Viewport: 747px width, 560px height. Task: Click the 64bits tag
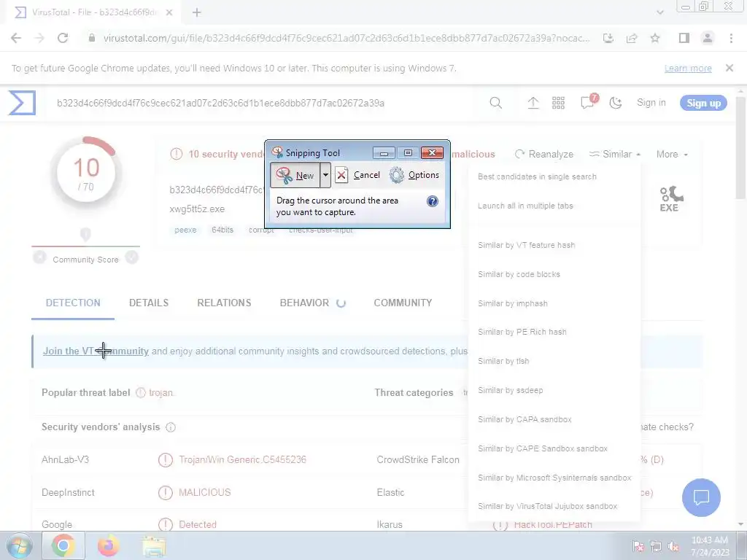pyautogui.click(x=222, y=230)
